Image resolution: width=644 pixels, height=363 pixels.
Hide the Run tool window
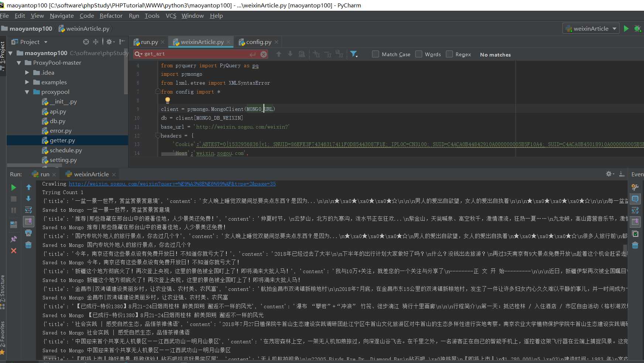tap(621, 174)
